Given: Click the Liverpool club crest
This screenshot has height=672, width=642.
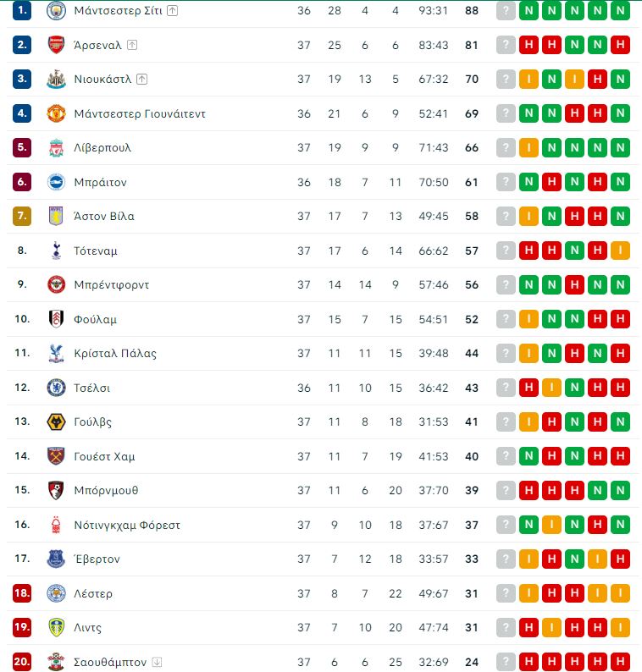Looking at the screenshot, I should pos(56,148).
